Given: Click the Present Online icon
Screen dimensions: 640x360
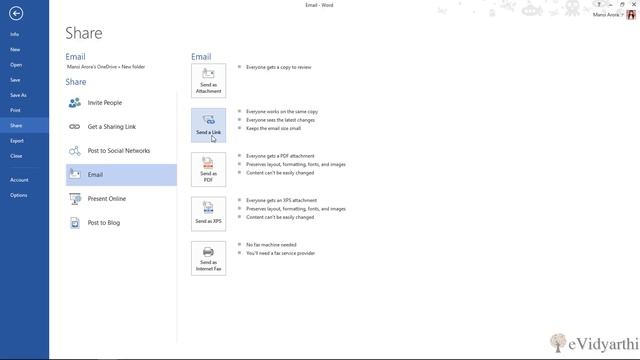Looking at the screenshot, I should click(75, 199).
